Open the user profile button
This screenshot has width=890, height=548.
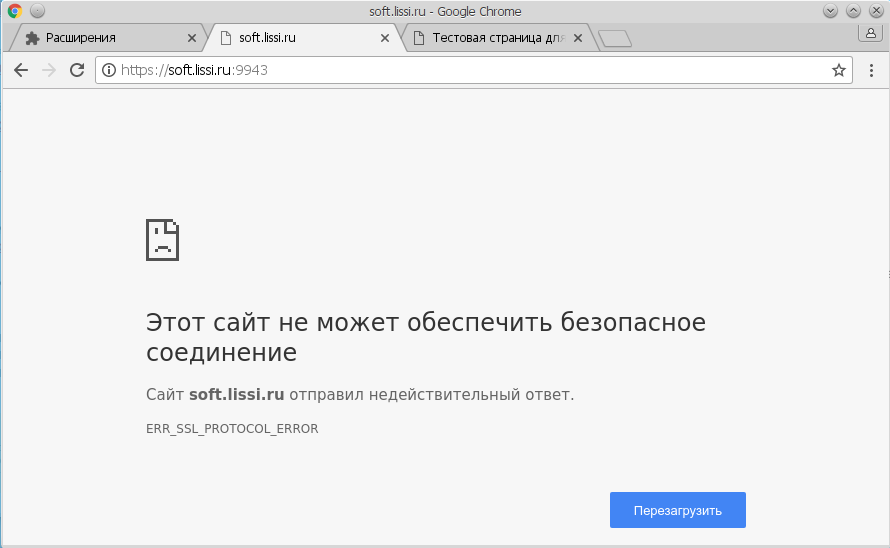click(869, 32)
